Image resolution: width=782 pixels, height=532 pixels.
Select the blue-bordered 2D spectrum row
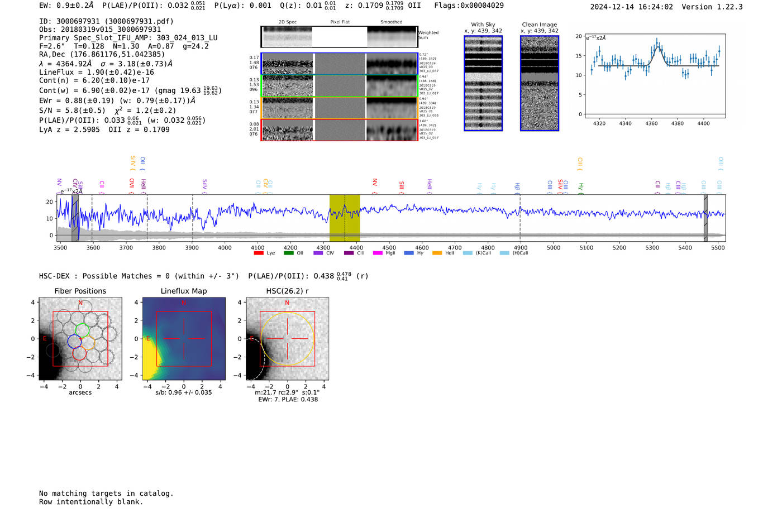click(339, 64)
